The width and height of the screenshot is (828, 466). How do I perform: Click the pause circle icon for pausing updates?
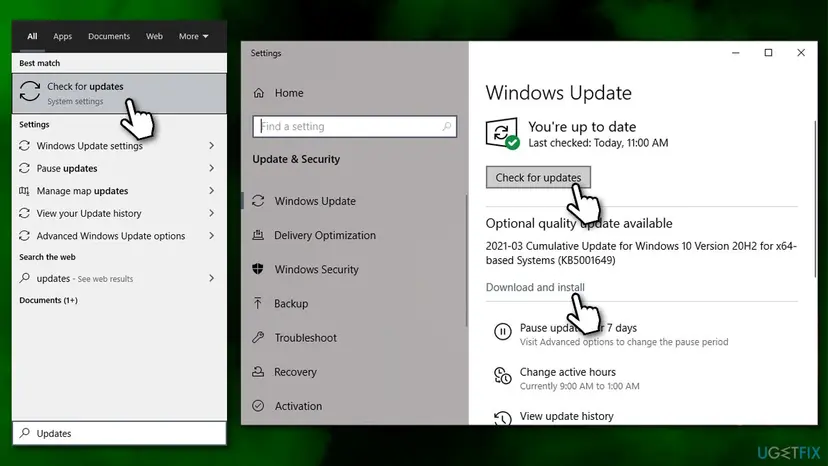click(502, 331)
